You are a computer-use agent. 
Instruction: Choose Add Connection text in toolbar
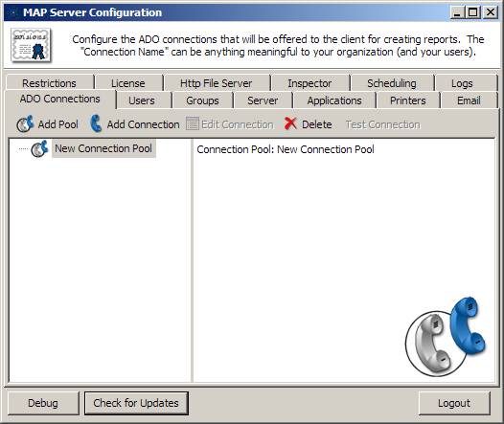coord(144,124)
